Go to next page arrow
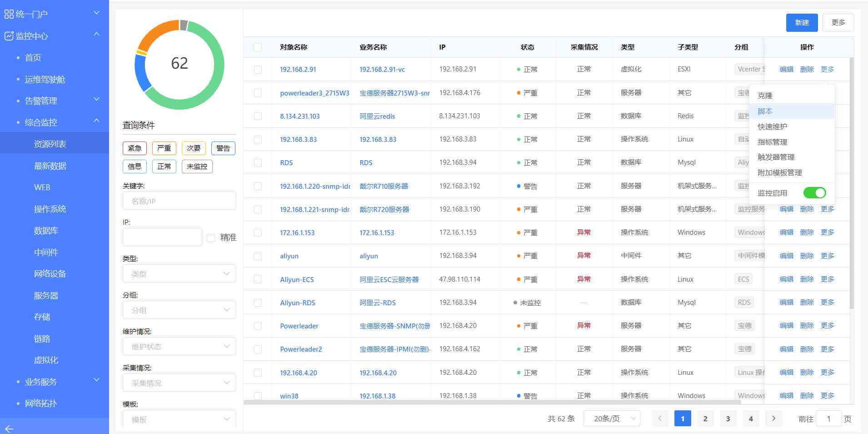The image size is (868, 434). pyautogui.click(x=773, y=419)
